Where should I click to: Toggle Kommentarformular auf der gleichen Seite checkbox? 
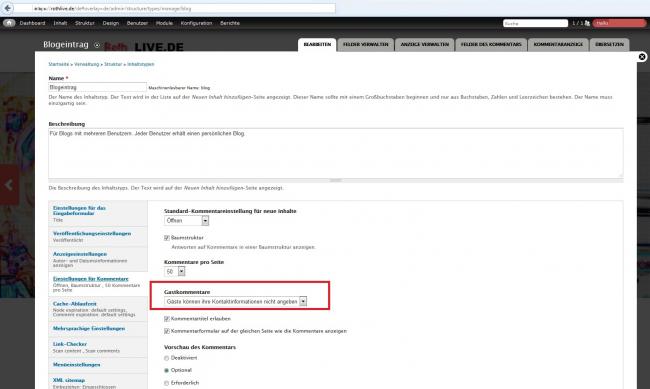167,331
